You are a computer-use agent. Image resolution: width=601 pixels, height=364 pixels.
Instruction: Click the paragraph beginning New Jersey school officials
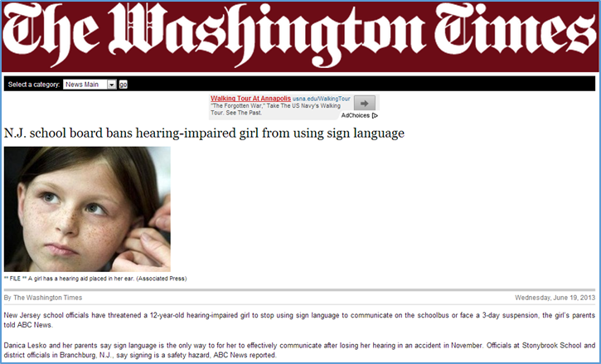click(x=299, y=320)
